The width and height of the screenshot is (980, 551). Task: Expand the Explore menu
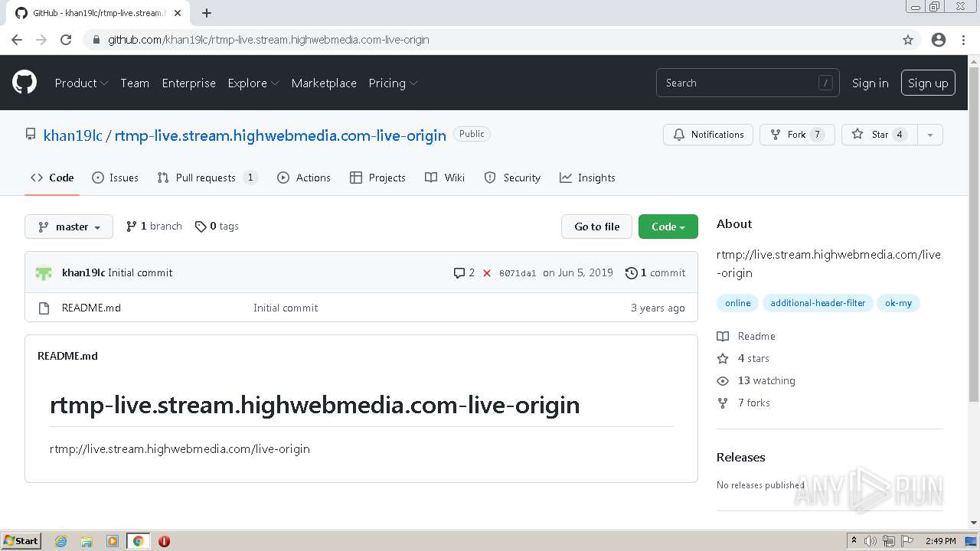253,83
